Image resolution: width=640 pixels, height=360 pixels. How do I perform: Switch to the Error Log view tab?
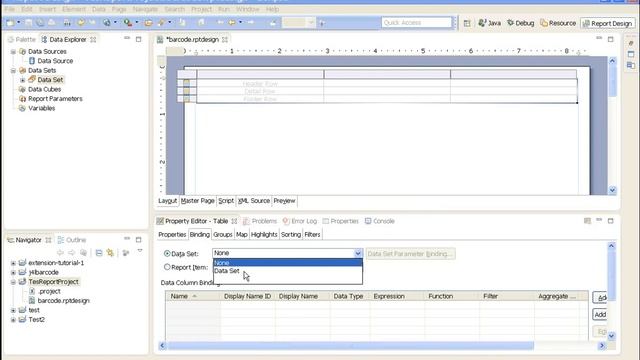tap(300, 221)
